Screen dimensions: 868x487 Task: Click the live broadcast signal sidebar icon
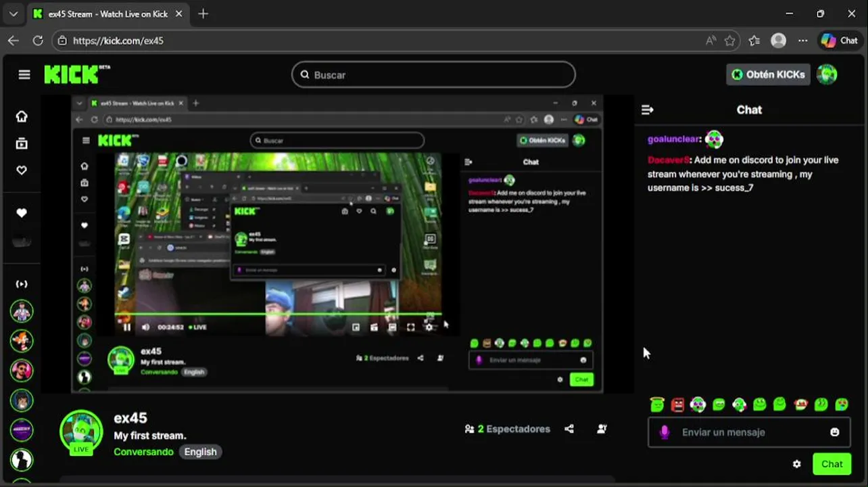click(x=22, y=284)
